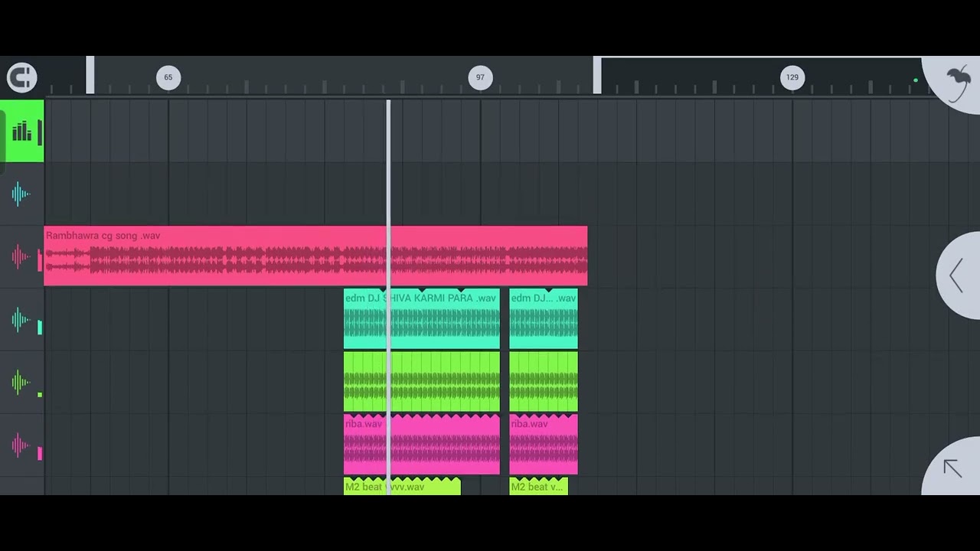This screenshot has height=551, width=980.
Task: Click the loop start handle on the ruler
Action: coord(90,75)
